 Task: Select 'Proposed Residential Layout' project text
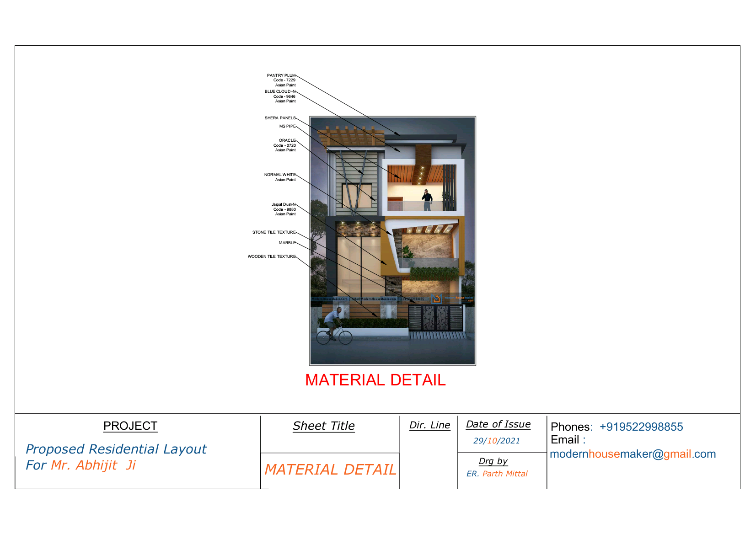pos(116,449)
